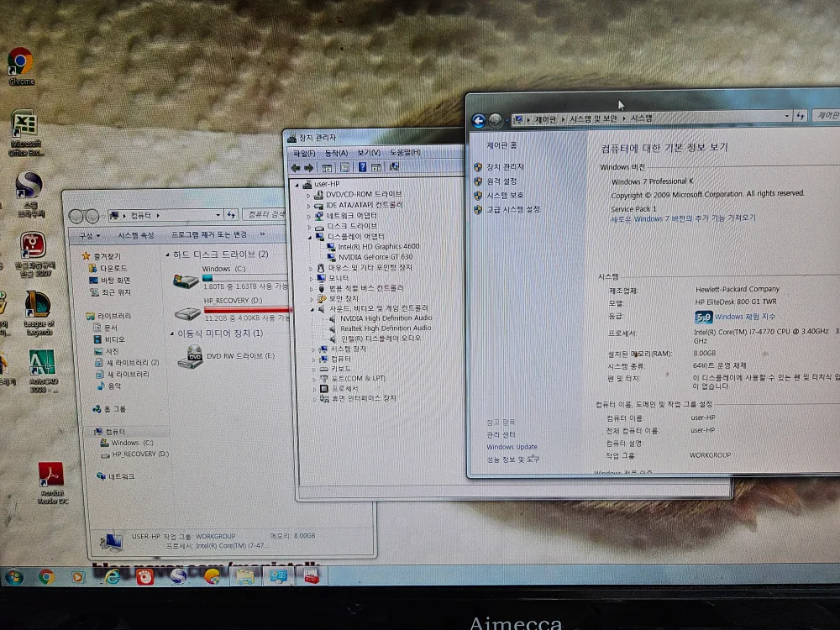Open the 보기(V) menu in Device Manager
This screenshot has height=630, width=840.
[369, 153]
